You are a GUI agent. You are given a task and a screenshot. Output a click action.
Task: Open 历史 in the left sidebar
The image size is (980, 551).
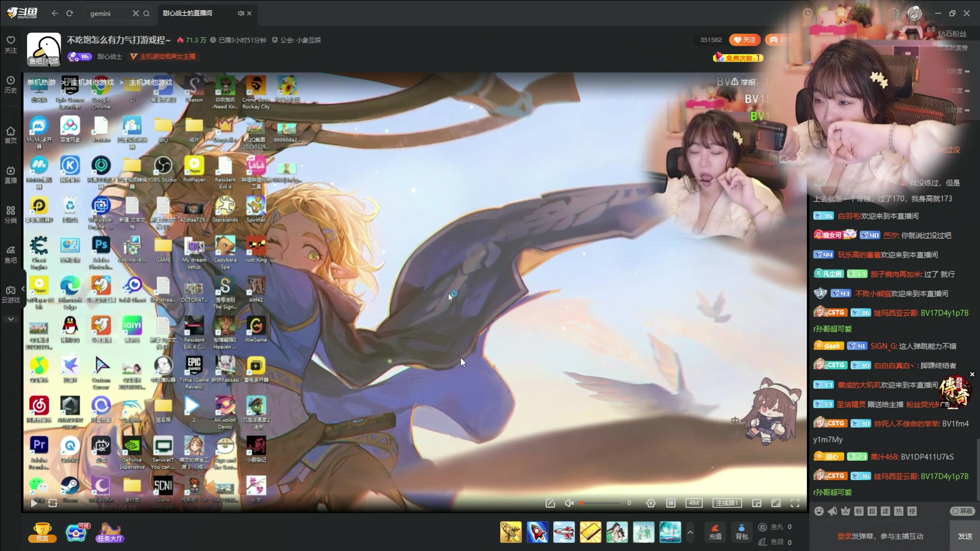tap(11, 85)
